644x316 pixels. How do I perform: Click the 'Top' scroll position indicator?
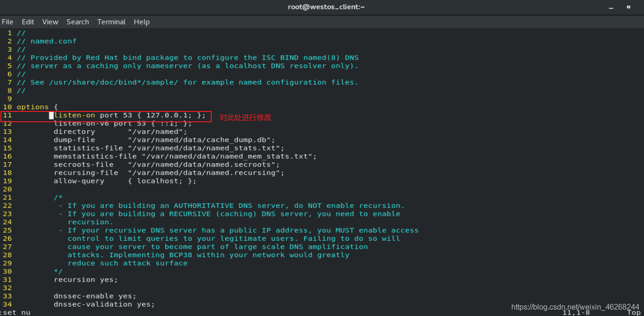(x=634, y=312)
